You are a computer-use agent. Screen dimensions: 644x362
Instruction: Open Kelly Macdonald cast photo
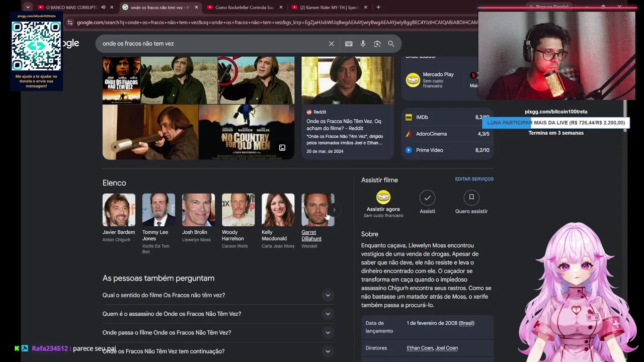278,210
